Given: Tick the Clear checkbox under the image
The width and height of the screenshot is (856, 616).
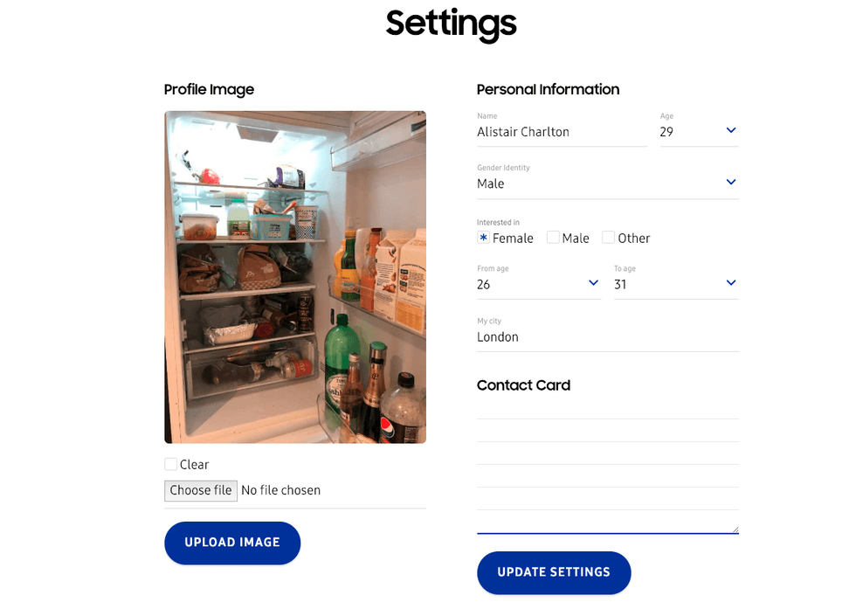Looking at the screenshot, I should coord(171,464).
